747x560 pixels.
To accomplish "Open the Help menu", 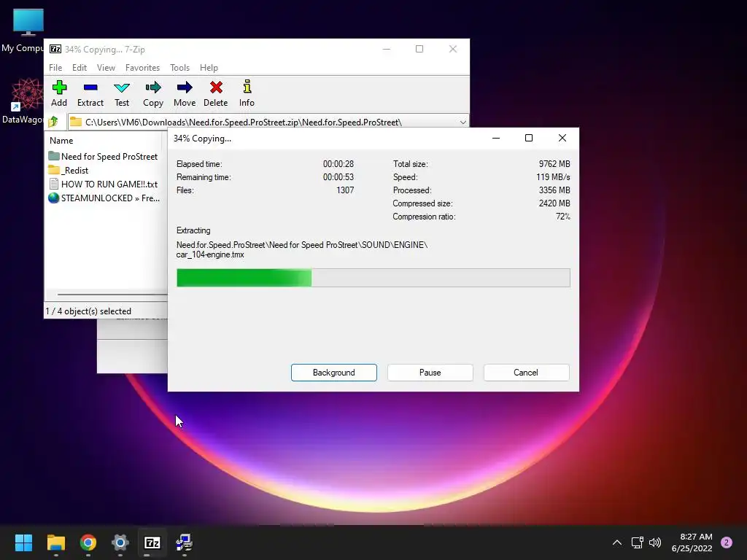I will pyautogui.click(x=209, y=68).
